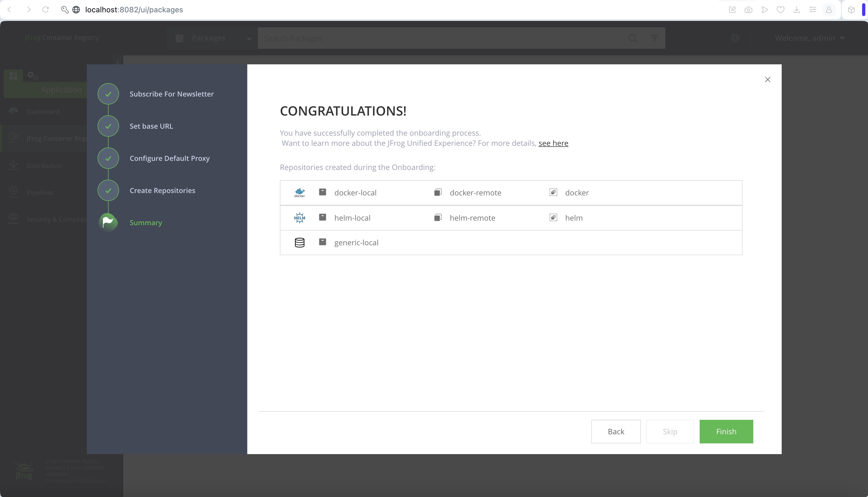Viewport: 868px width, 497px height.
Task: Click the helm-local repository name
Action: [x=352, y=218]
